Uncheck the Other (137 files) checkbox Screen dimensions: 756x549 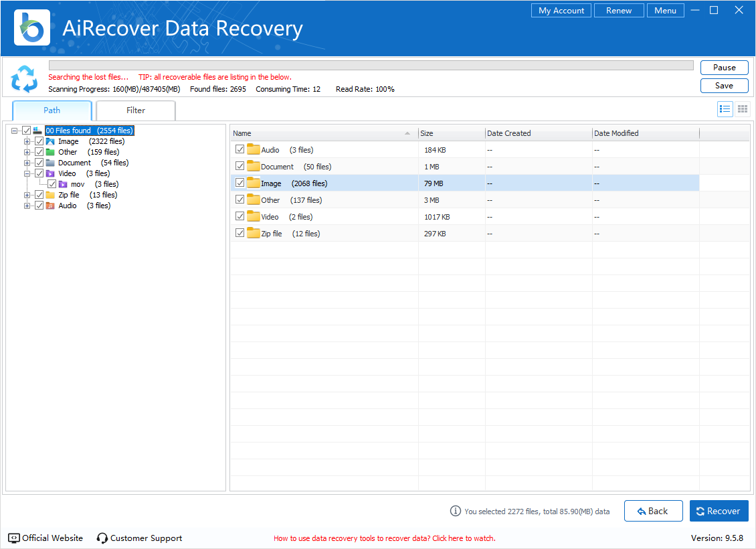coord(240,200)
